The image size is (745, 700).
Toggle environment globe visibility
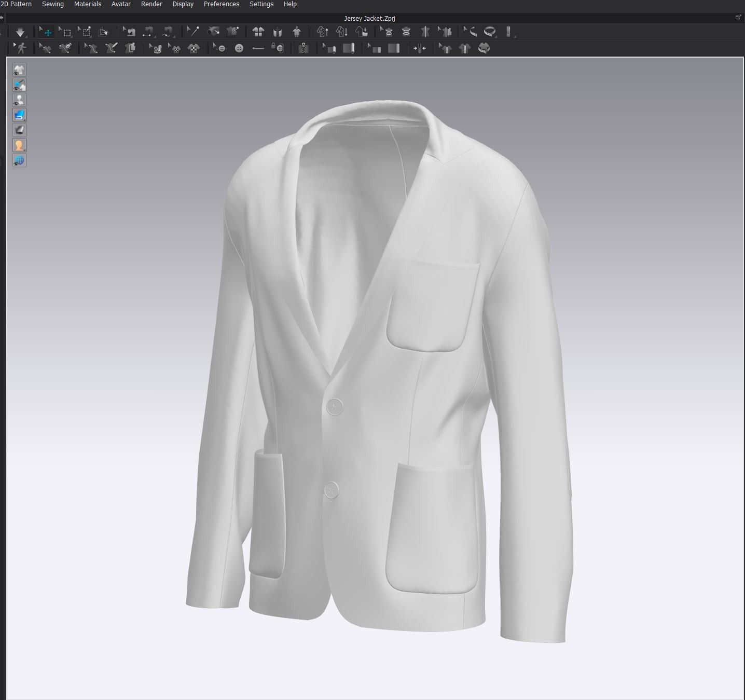pos(19,161)
